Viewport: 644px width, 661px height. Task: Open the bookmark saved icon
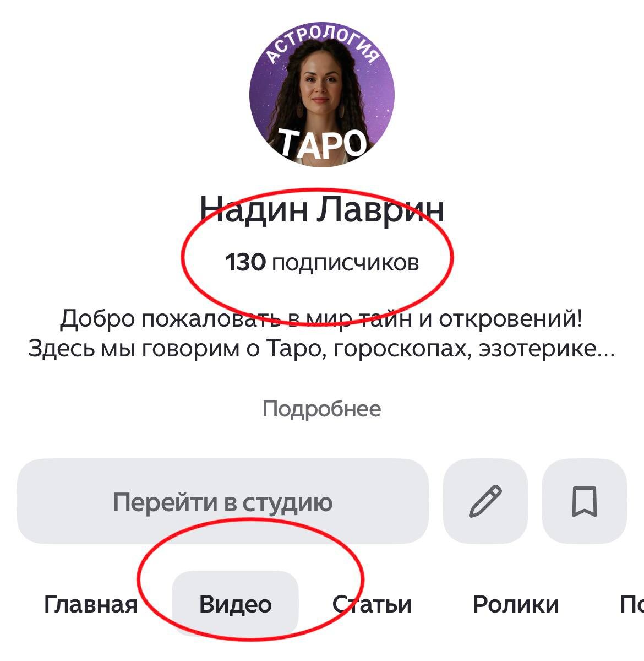585,501
